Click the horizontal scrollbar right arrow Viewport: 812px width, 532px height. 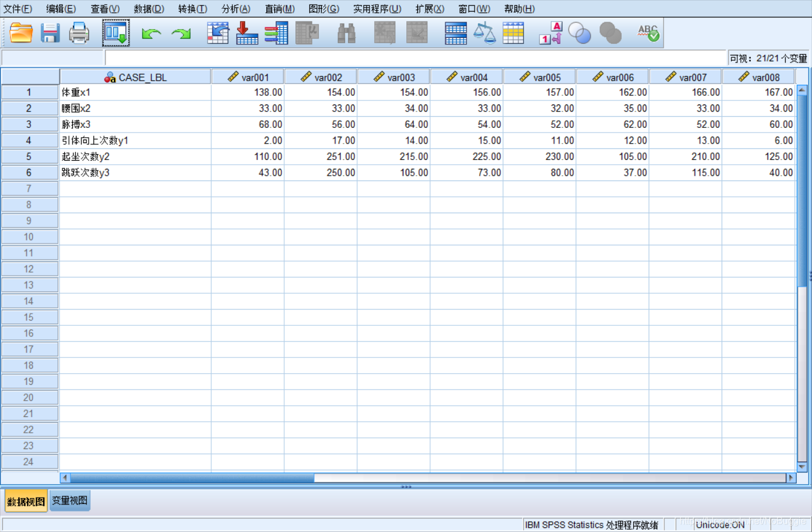pyautogui.click(x=791, y=478)
